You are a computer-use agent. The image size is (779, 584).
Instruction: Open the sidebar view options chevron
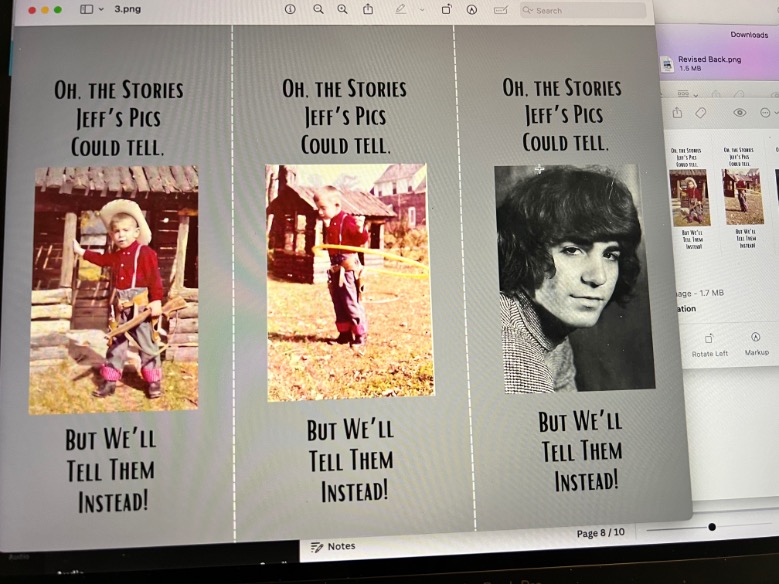[101, 9]
